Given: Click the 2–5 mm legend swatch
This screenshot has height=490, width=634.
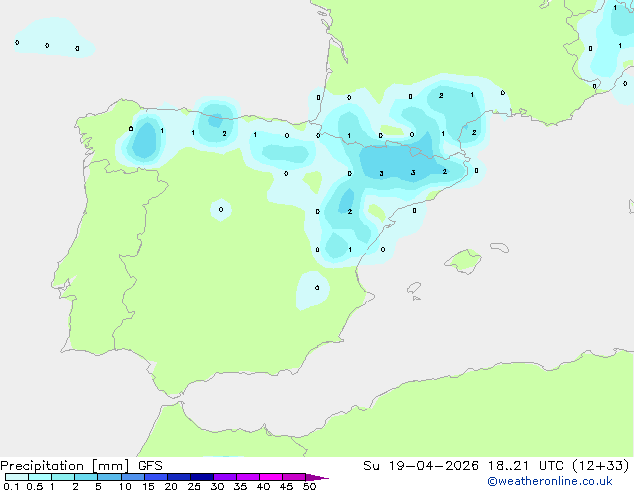Looking at the screenshot, I should [86, 477].
